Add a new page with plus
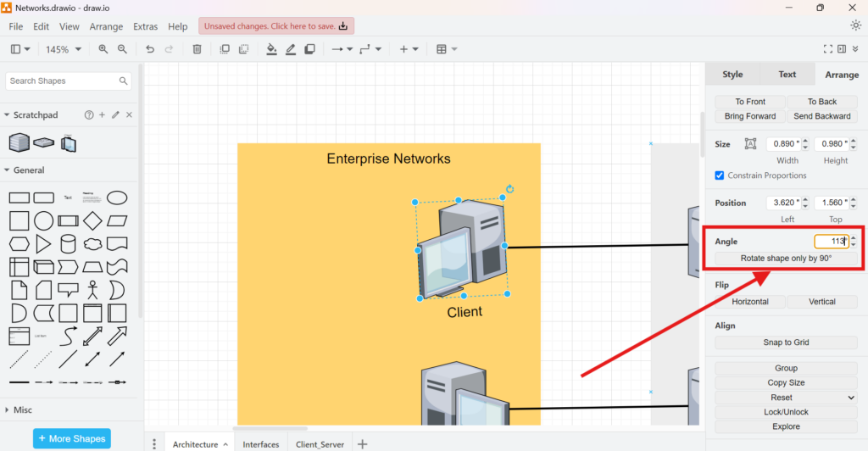The height and width of the screenshot is (451, 868). pos(362,444)
